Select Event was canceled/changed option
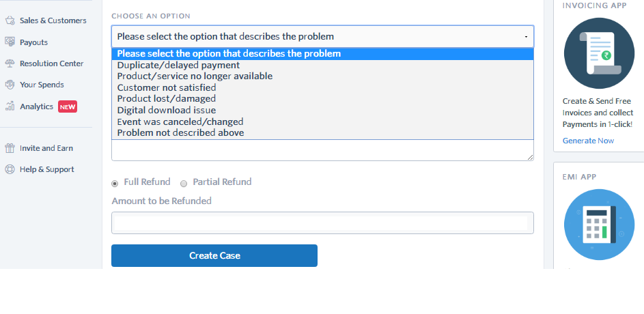Image resolution: width=644 pixels, height=314 pixels. pos(180,122)
